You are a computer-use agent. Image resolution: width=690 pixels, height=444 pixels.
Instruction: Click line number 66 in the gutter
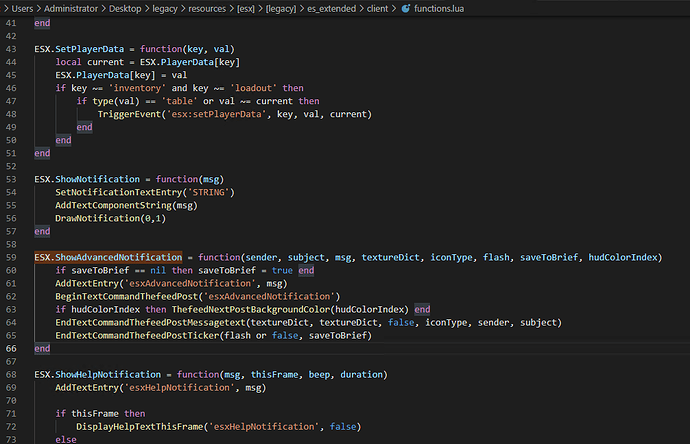click(11, 349)
